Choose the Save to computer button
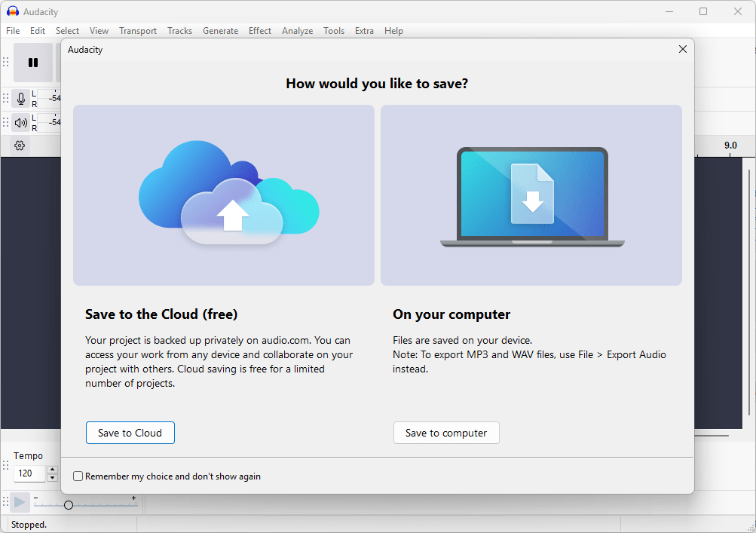This screenshot has width=756, height=533. (446, 433)
